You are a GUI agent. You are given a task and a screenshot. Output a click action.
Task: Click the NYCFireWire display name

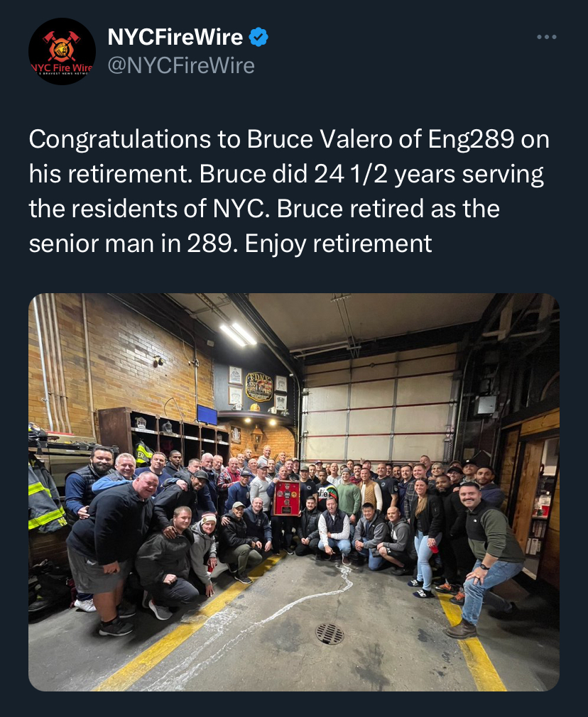pos(175,37)
